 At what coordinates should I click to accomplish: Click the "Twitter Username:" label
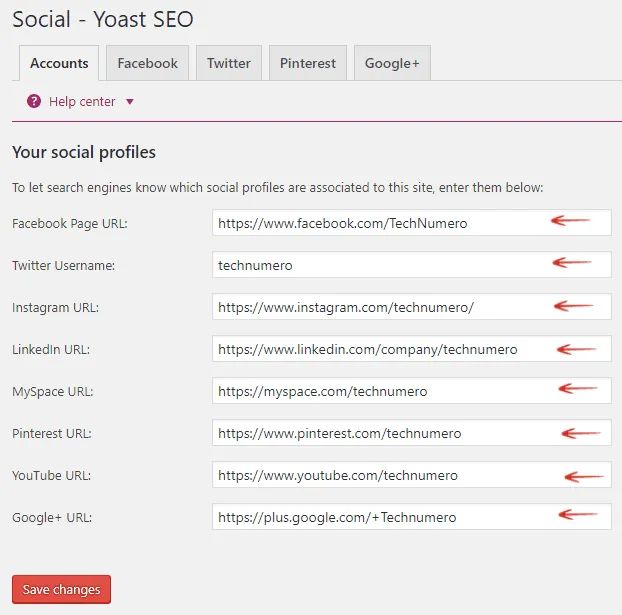(x=63, y=265)
